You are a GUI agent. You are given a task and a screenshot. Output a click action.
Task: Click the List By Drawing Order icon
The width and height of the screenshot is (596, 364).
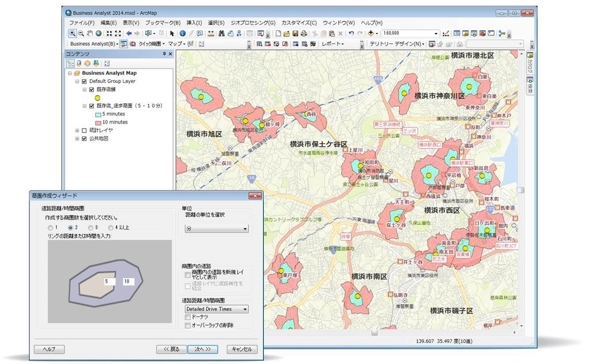click(x=70, y=63)
